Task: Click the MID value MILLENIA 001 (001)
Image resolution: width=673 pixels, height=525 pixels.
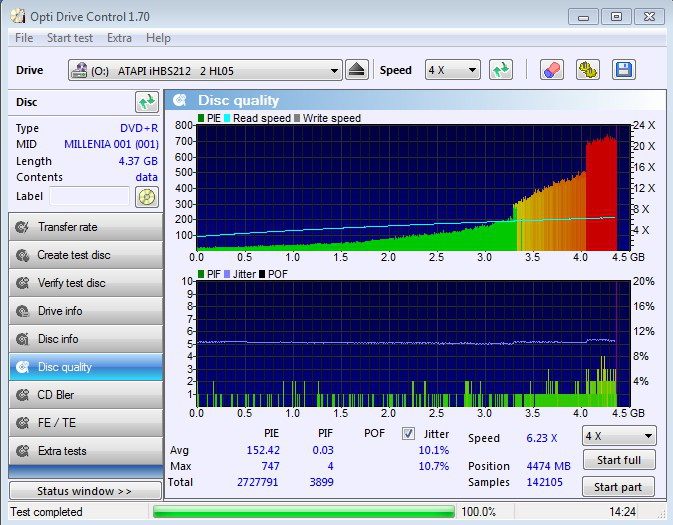Action: (x=111, y=144)
